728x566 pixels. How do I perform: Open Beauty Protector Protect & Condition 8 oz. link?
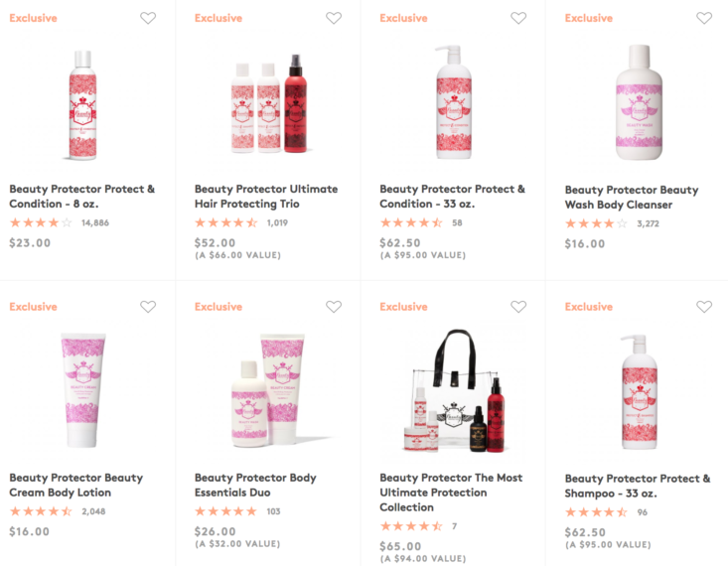pyautogui.click(x=82, y=197)
